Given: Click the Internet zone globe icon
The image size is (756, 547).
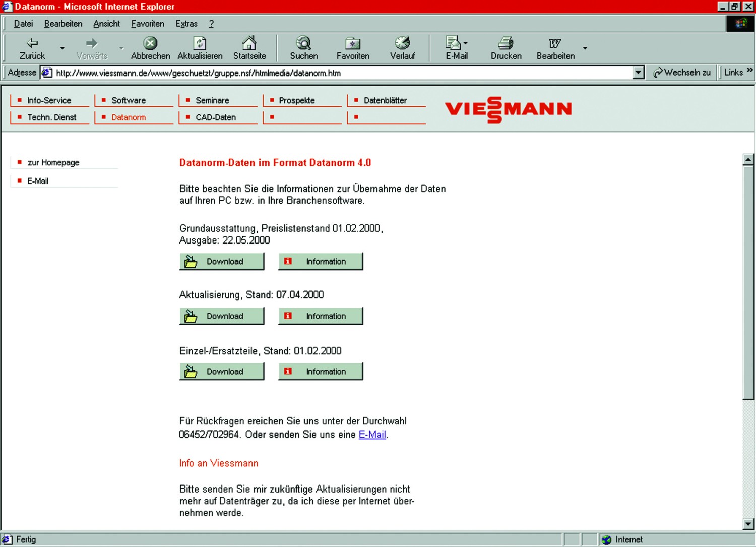Looking at the screenshot, I should pyautogui.click(x=607, y=539).
